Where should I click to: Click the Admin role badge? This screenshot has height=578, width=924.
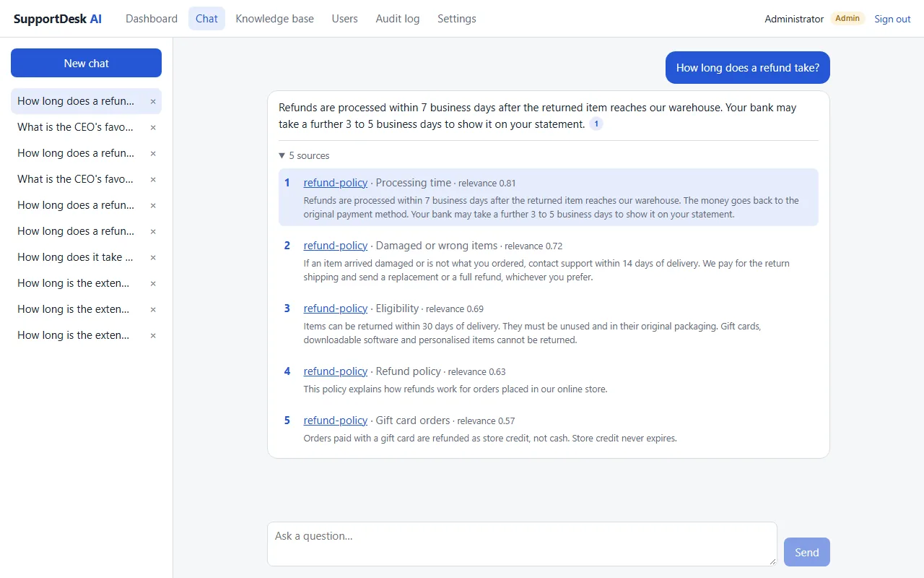click(847, 19)
